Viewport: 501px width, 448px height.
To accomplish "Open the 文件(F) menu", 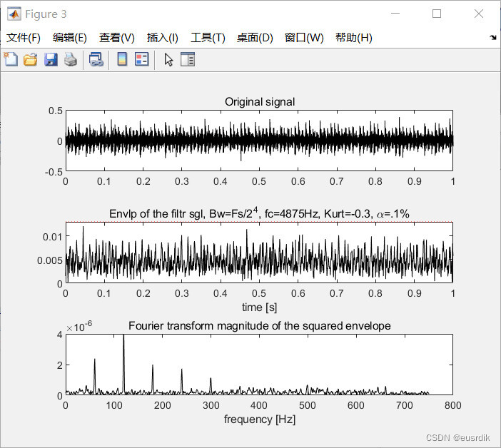I will (x=24, y=38).
